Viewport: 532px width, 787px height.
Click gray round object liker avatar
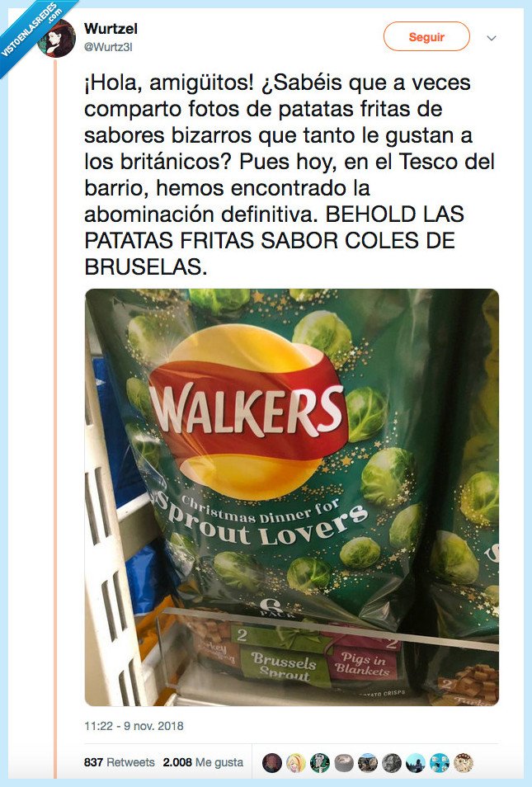tap(344, 762)
